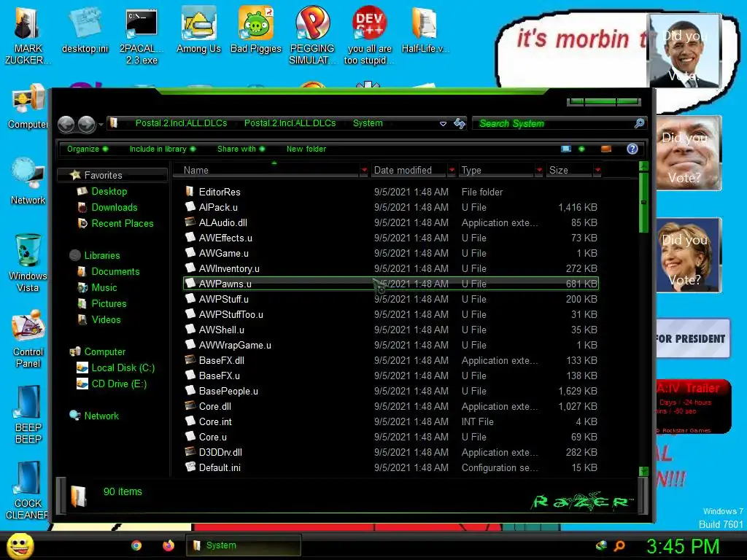
Task: Open the address bar history dropdown arrow
Action: click(443, 124)
